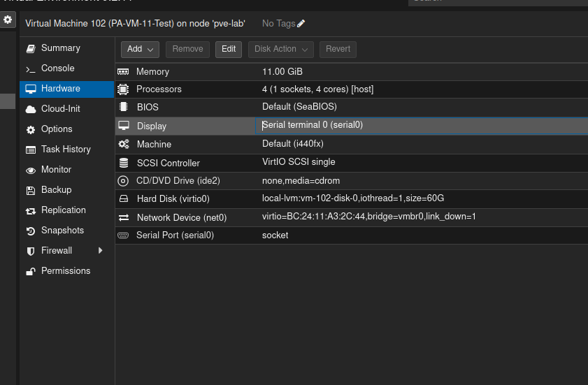Click the gear settings icon at top left
Screen dimensions: 588x385
pyautogui.click(x=8, y=20)
